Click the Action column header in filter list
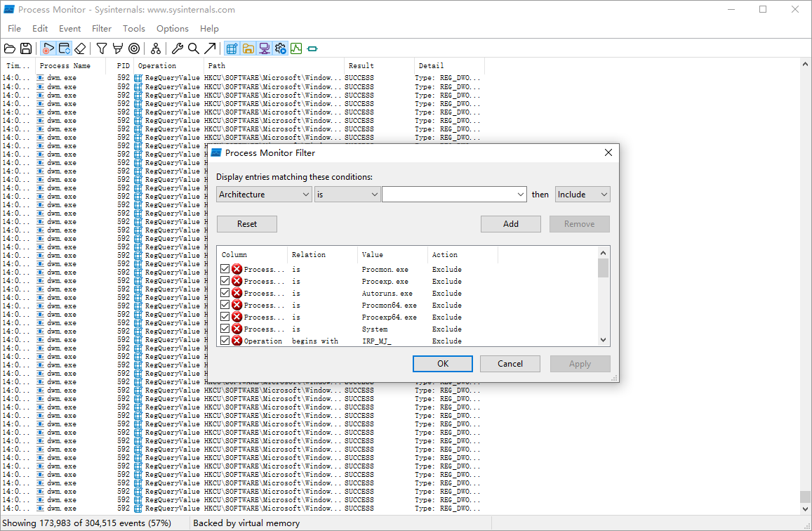812x531 pixels. [463, 254]
